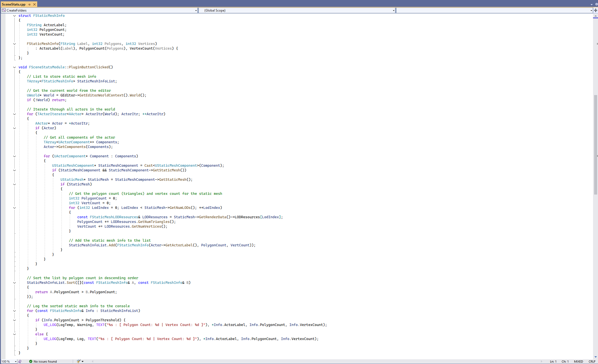Image resolution: width=598 pixels, height=364 pixels.
Task: Click the GetRenderData call
Action: click(213, 217)
